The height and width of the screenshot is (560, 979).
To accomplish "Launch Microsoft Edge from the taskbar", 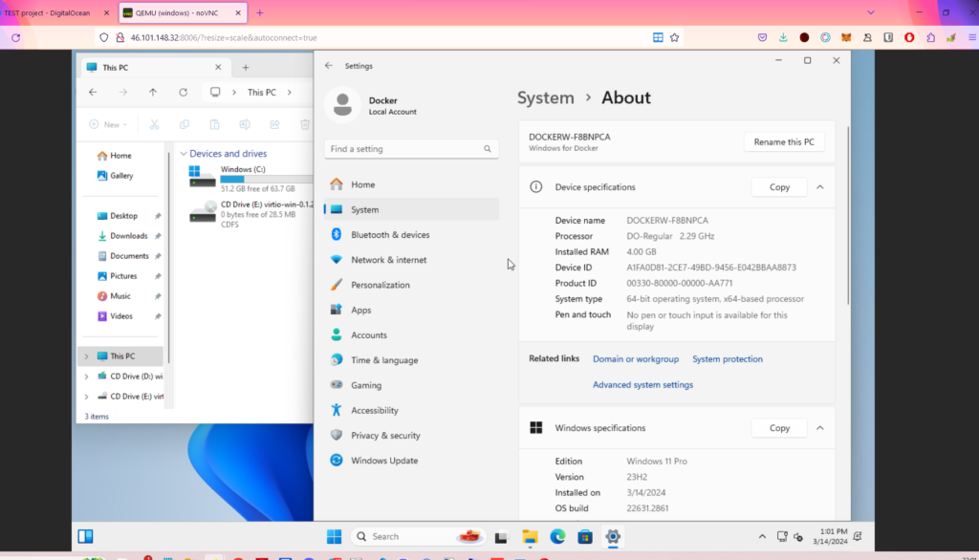I will [557, 536].
